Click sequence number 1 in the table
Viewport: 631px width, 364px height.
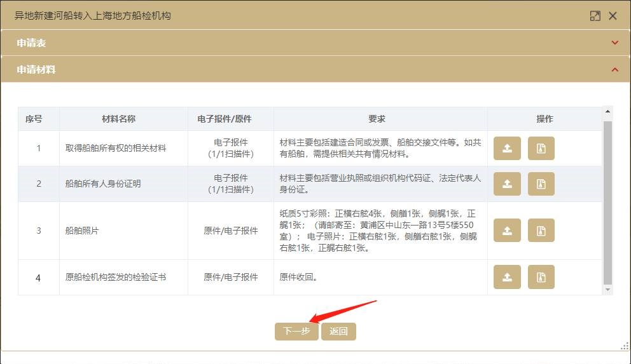(x=39, y=148)
